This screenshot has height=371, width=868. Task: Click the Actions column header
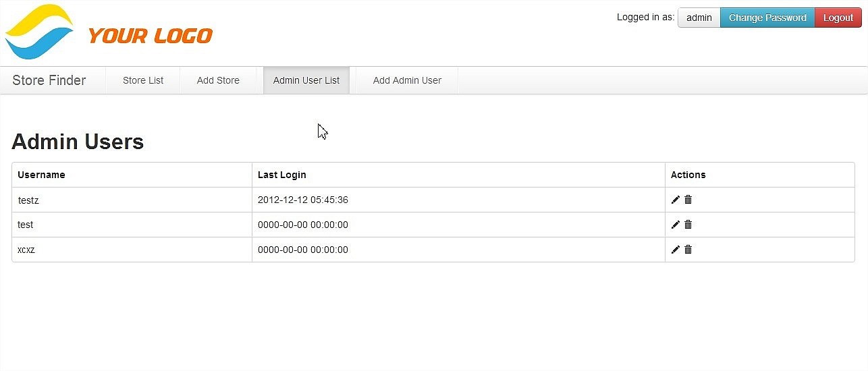[x=760, y=175]
